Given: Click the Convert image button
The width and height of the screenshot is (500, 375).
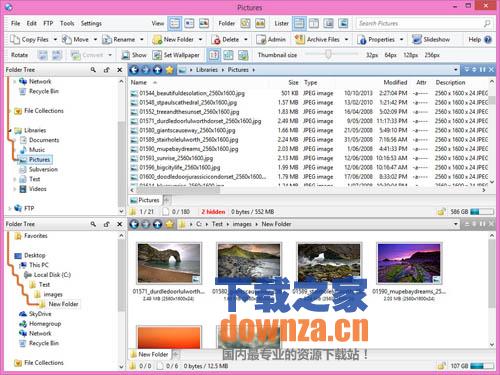Looking at the screenshot, I should (x=87, y=55).
